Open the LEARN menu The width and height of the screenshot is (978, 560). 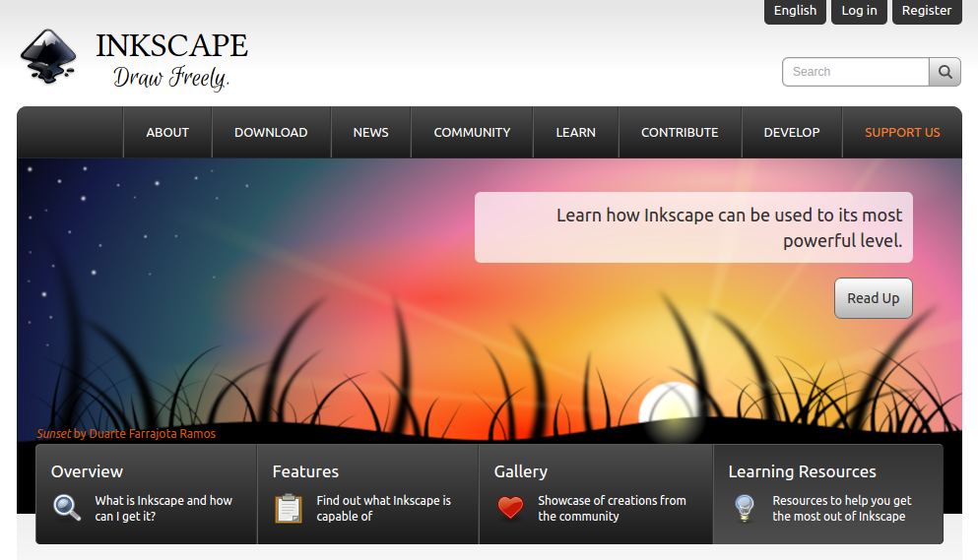point(575,132)
